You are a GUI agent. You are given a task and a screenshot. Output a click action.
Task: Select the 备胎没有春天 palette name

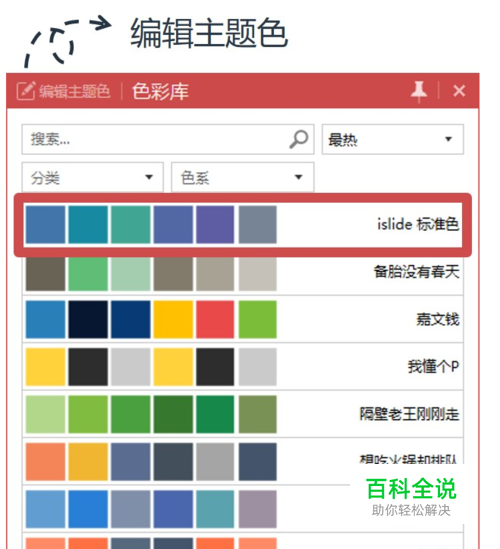click(x=416, y=272)
